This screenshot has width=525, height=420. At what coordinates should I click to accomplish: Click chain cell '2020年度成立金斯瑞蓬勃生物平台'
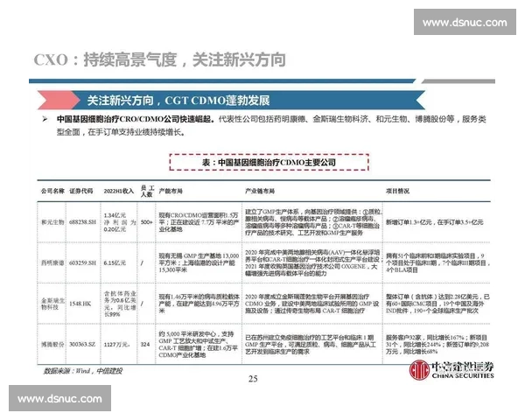pos(312,304)
